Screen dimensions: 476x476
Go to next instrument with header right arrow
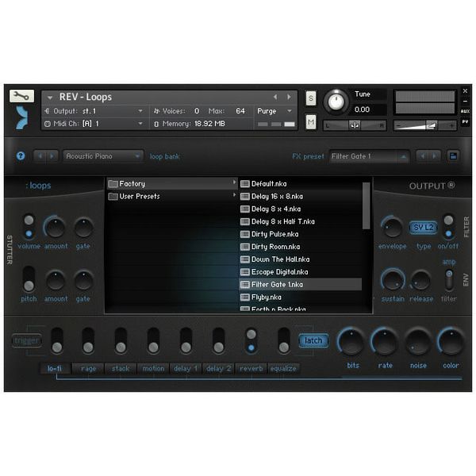289,97
